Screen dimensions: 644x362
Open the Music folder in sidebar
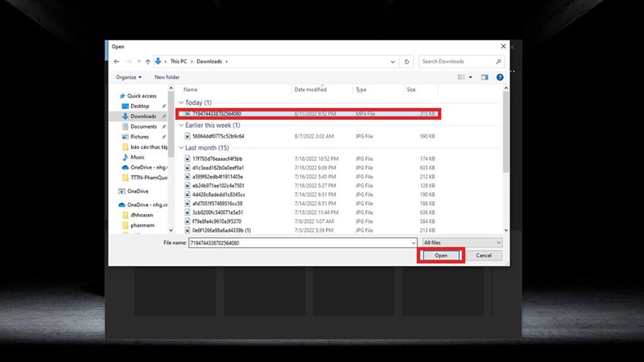coord(138,158)
